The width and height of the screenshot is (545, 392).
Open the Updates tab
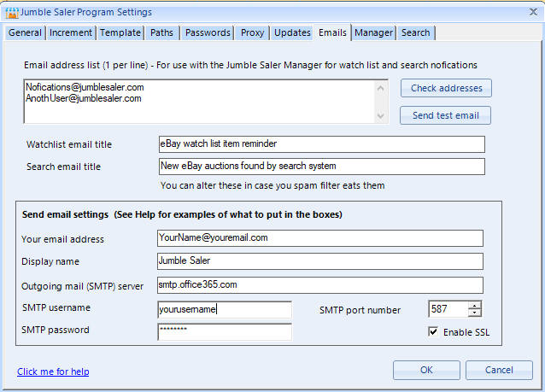[292, 32]
